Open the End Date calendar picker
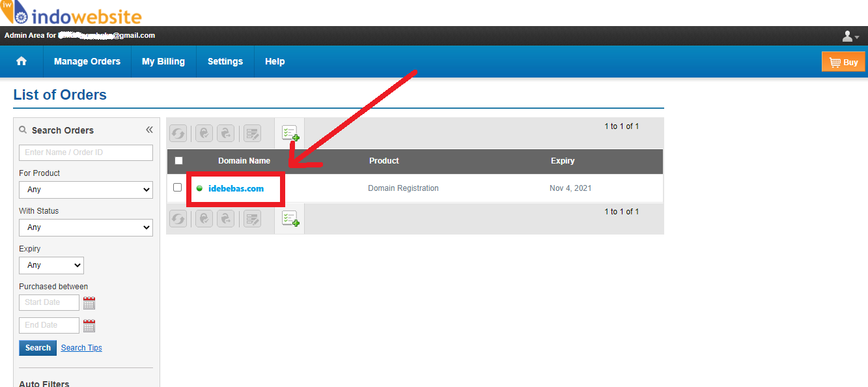Screen dimensions: 868x387 click(89, 326)
